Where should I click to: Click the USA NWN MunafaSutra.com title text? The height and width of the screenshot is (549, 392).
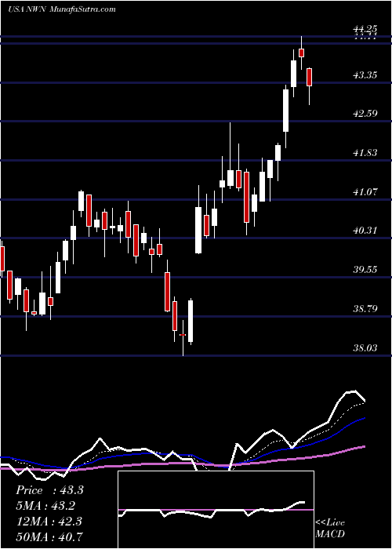(x=61, y=9)
